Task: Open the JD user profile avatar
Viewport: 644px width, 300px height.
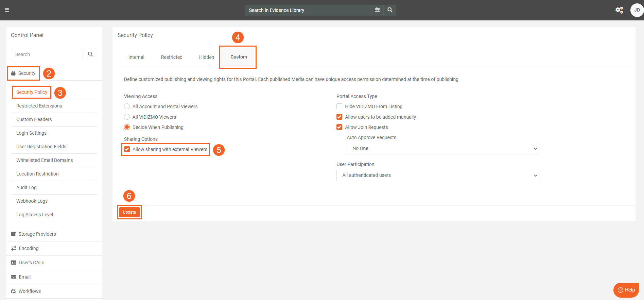Action: click(x=637, y=10)
